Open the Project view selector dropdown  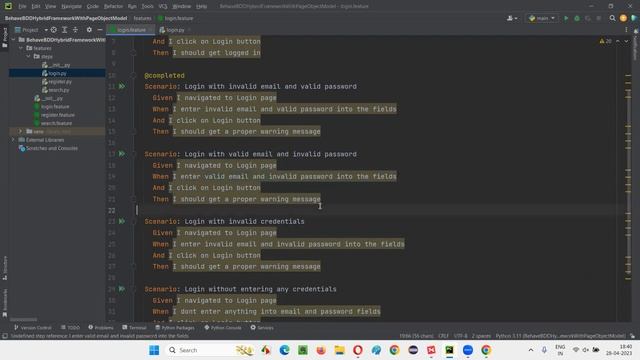(31, 30)
